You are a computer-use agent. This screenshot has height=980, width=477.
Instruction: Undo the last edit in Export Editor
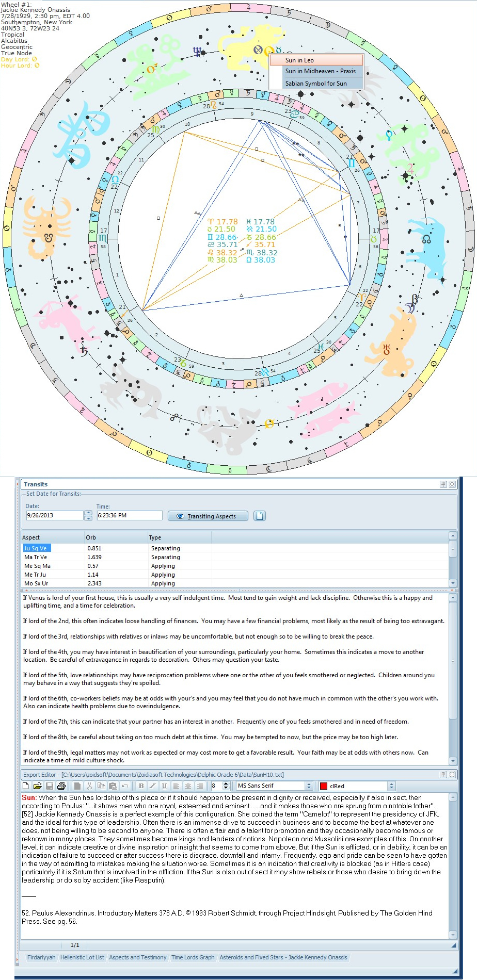(x=124, y=786)
